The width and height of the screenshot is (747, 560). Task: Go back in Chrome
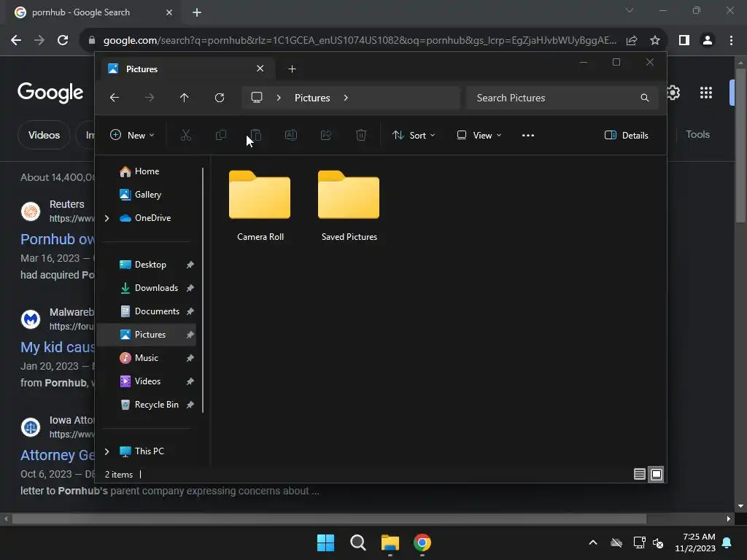[16, 40]
